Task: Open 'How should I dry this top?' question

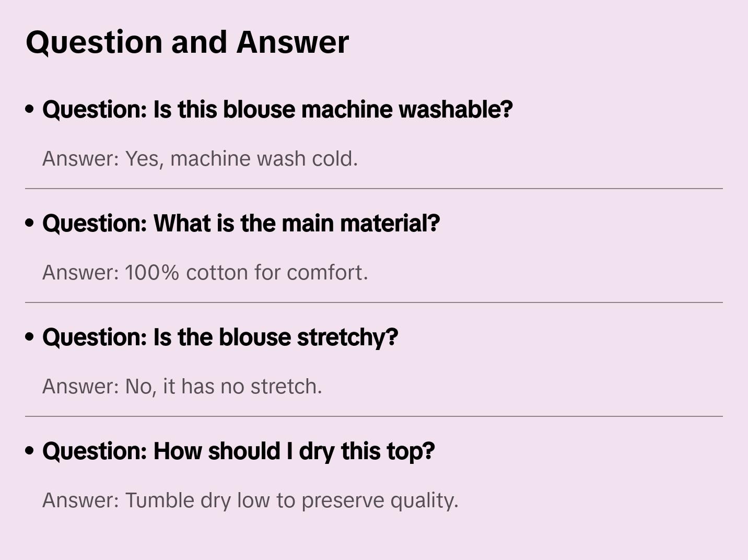Action: pos(238,451)
